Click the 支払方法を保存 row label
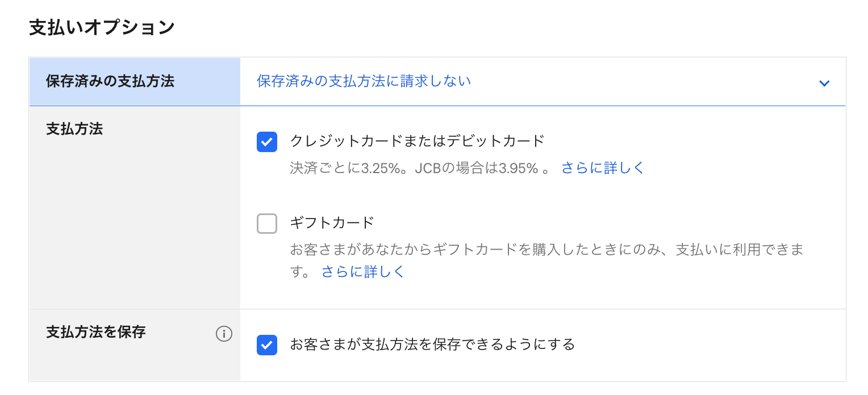The height and width of the screenshot is (395, 868). point(96,332)
